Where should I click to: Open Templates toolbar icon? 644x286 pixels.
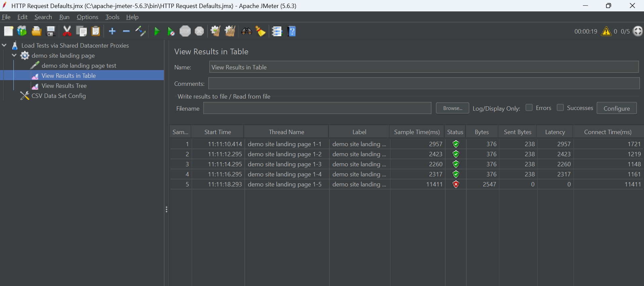pos(22,31)
